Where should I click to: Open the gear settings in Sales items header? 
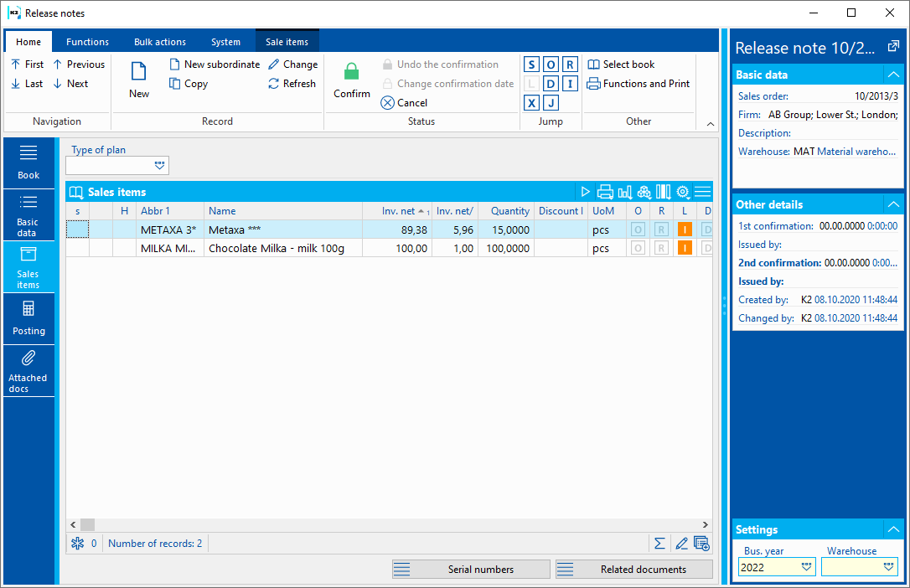(x=683, y=192)
